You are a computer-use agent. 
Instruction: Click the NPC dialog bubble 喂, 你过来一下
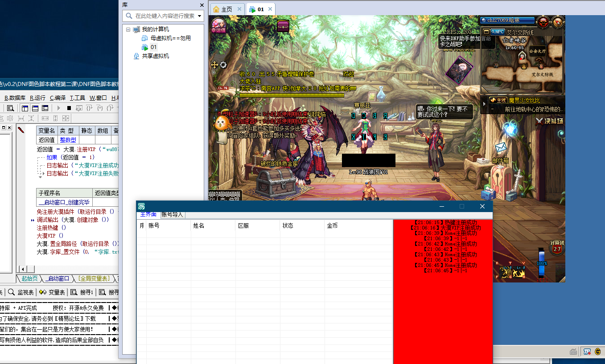tap(444, 112)
